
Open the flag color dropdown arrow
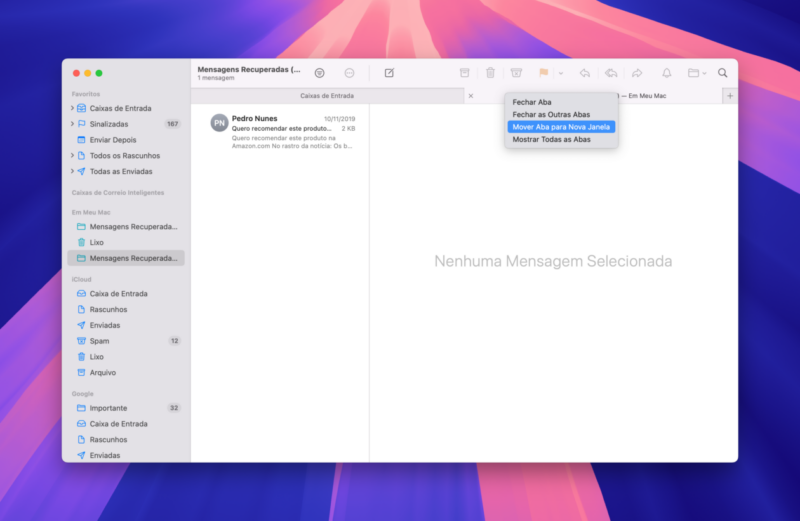561,73
